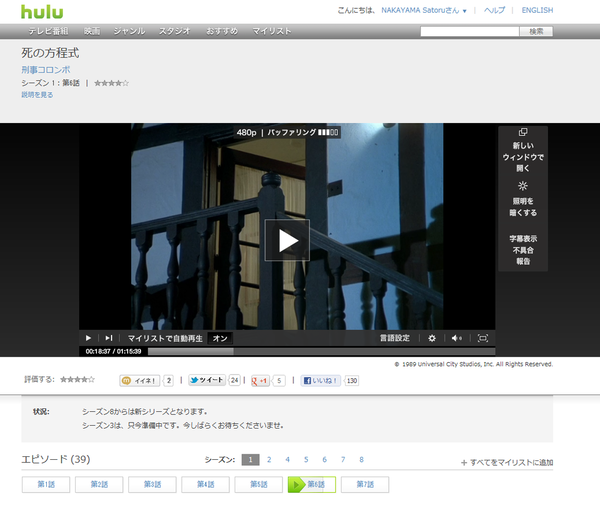The width and height of the screenshot is (600, 506).
Task: Mute audio using the speaker icon
Action: pos(457,338)
